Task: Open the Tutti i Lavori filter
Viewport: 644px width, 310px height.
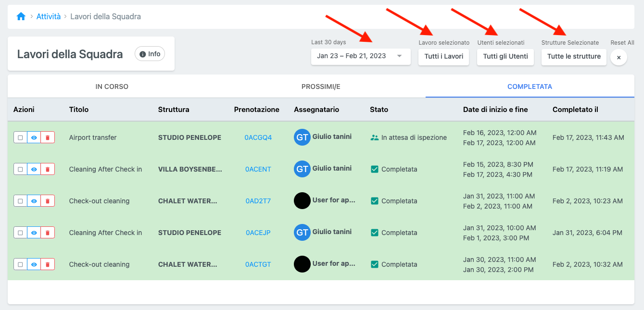Action: click(443, 56)
